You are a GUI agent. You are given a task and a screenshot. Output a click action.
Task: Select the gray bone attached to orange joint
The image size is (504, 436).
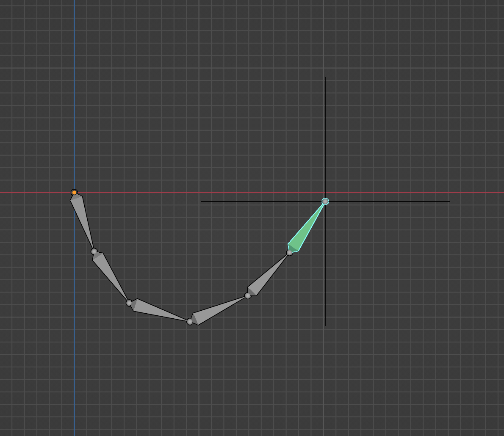coord(82,220)
